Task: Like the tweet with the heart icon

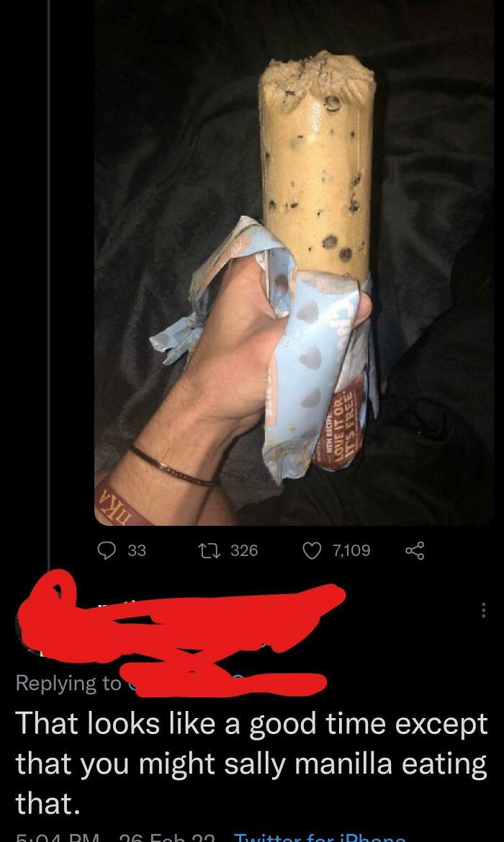Action: (312, 550)
